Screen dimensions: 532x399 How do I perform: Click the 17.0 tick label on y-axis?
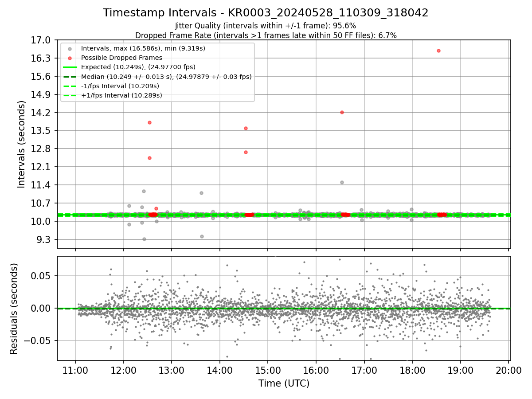pos(42,40)
